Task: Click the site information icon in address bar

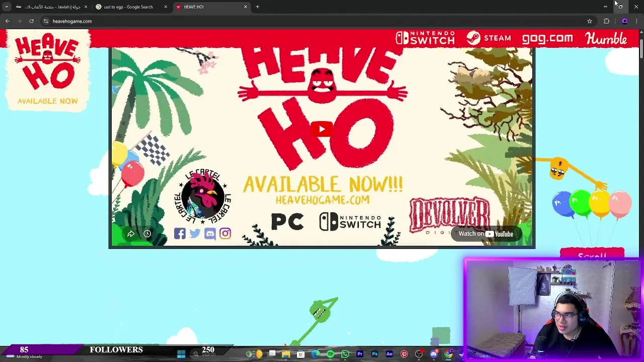Action: click(46, 21)
